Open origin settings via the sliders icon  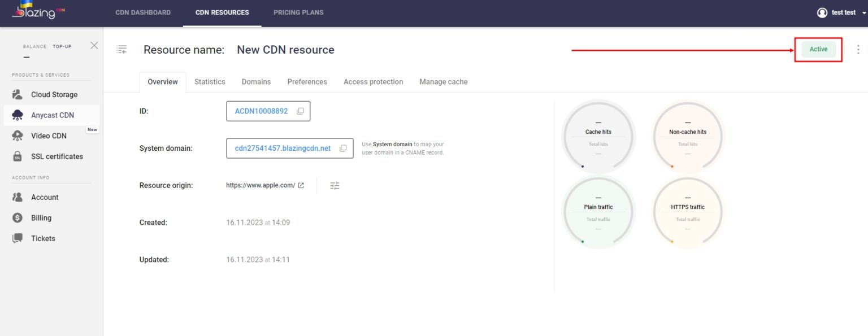334,185
